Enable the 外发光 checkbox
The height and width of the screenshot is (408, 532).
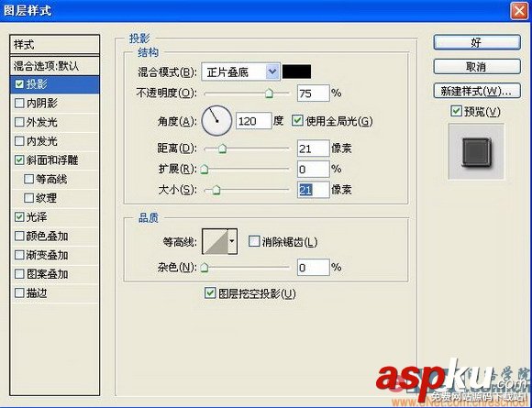[19, 122]
